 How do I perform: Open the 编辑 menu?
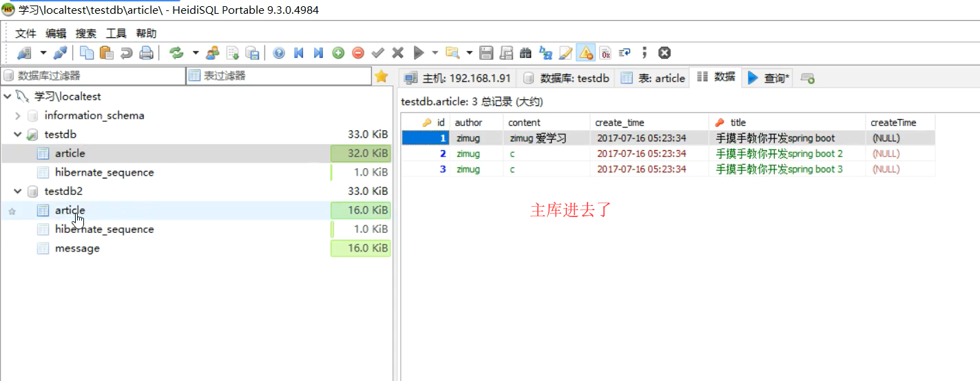tap(56, 33)
